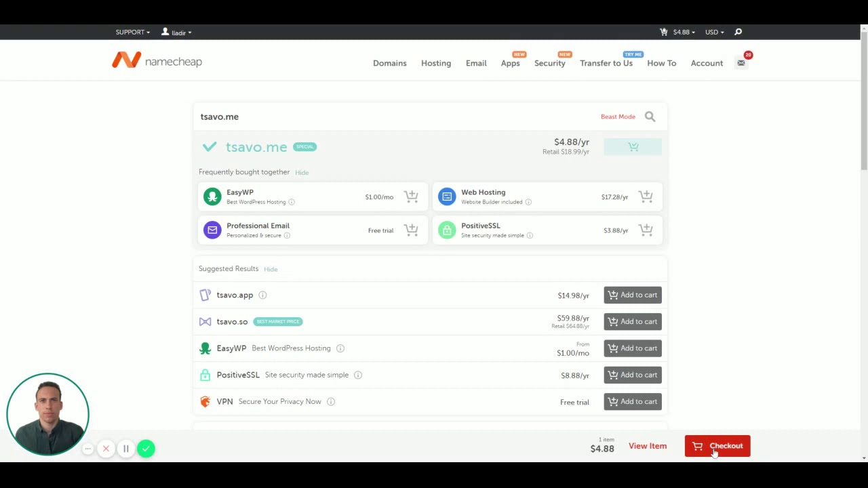The height and width of the screenshot is (488, 868).
Task: Add tsavo.so to cart
Action: [633, 321]
